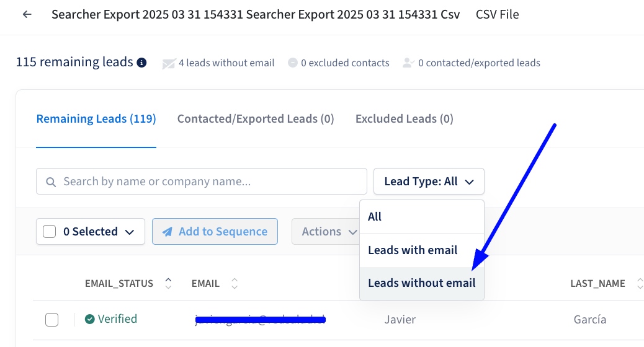Screen dimensions: 644x347
Task: Click the leads without email envelope icon
Action: 169,64
